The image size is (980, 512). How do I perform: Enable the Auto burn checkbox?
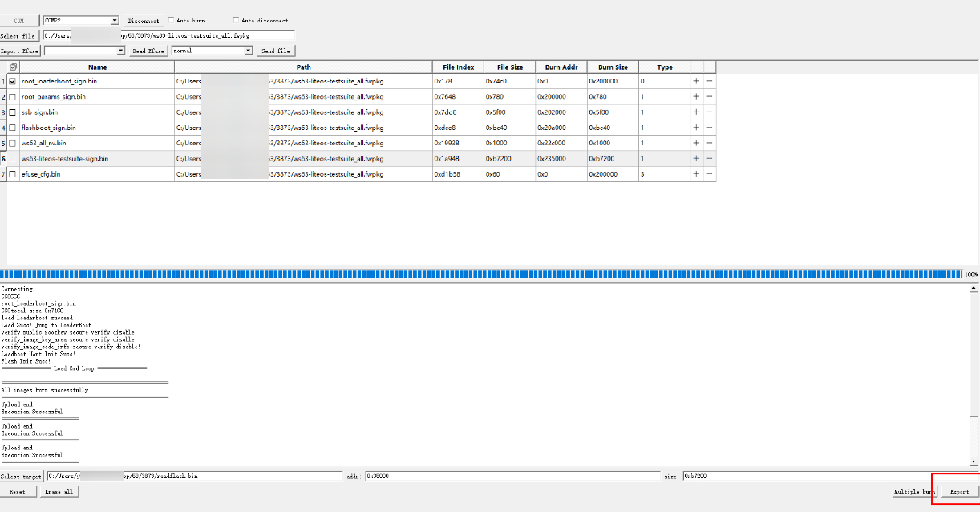(171, 20)
